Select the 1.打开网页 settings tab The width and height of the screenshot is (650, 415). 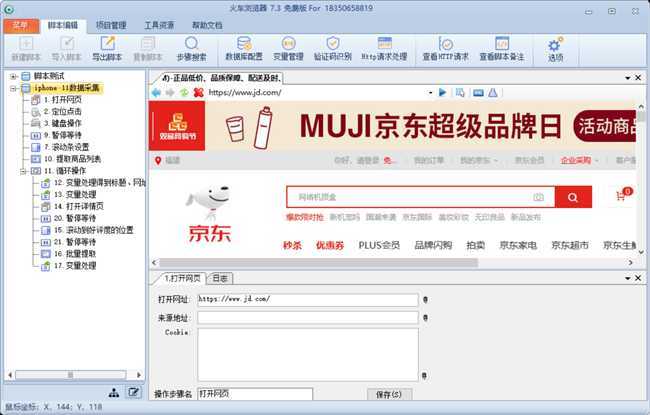(182, 278)
